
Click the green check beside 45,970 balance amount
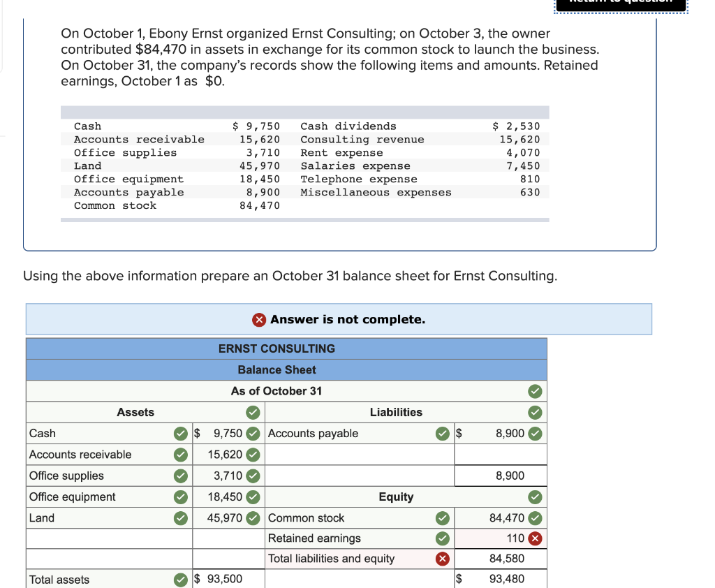point(253,518)
